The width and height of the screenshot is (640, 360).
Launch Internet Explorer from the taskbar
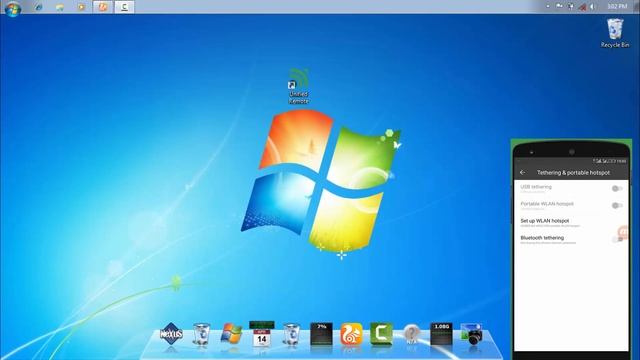click(x=39, y=7)
